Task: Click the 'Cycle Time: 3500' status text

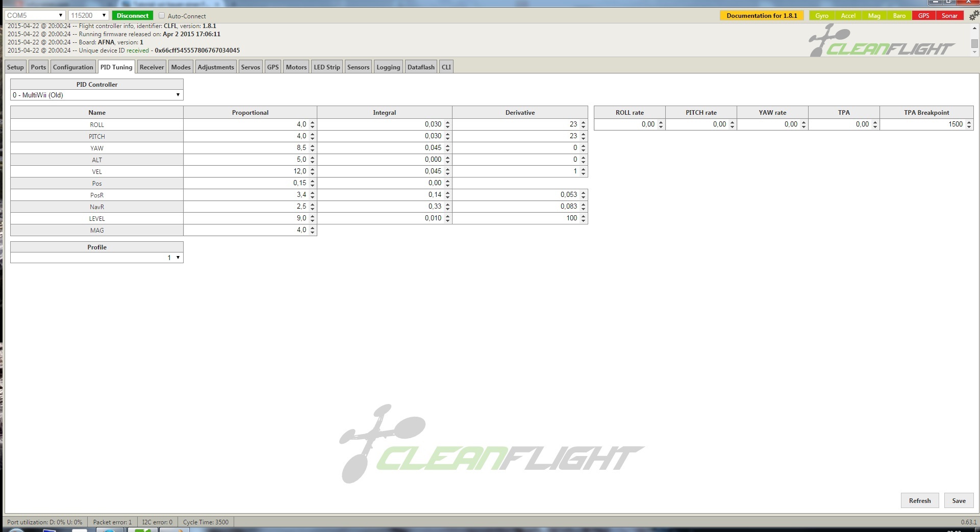Action: click(206, 522)
